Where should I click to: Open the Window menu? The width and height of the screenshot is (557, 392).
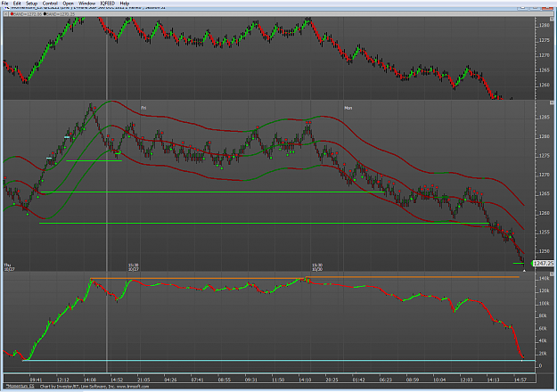point(86,4)
